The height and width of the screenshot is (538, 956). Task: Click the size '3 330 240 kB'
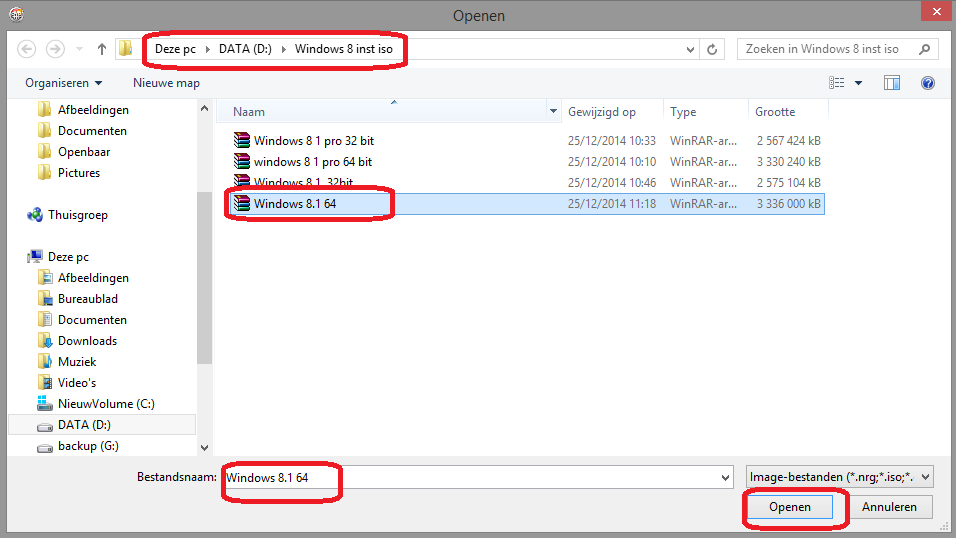788,162
